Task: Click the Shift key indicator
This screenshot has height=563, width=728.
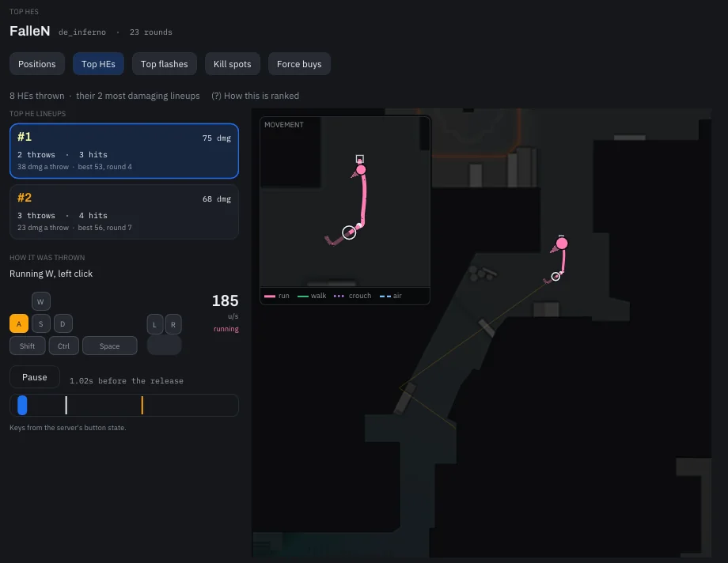Action: tap(28, 346)
